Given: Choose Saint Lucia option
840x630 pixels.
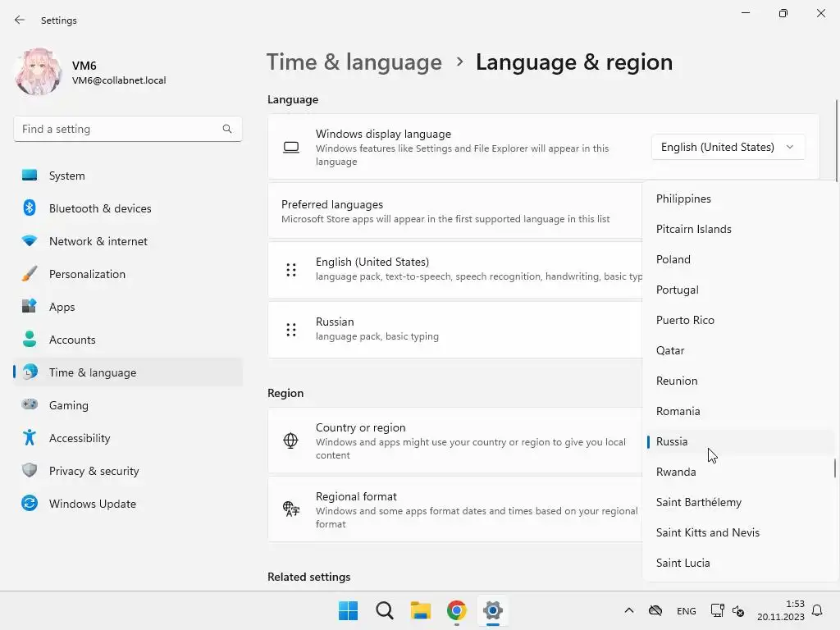Looking at the screenshot, I should [739, 563].
